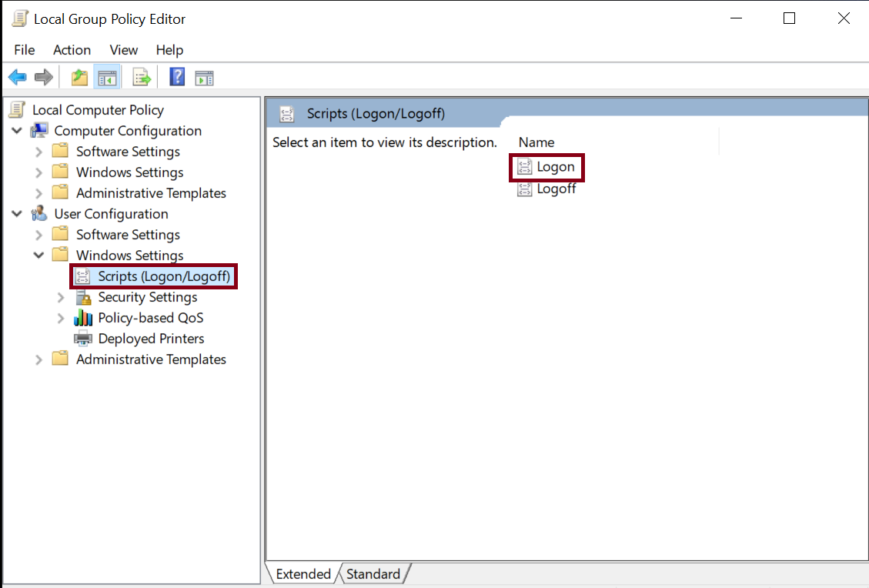Image resolution: width=869 pixels, height=588 pixels.
Task: Open Help via blue question mark icon
Action: click(177, 77)
